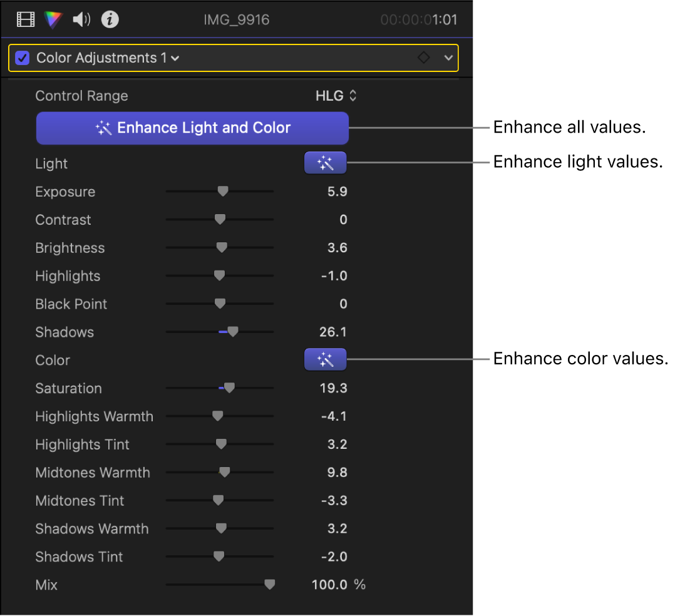This screenshot has height=616, width=685.
Task: Click the Control Range stepper arrows
Action: coord(353,95)
